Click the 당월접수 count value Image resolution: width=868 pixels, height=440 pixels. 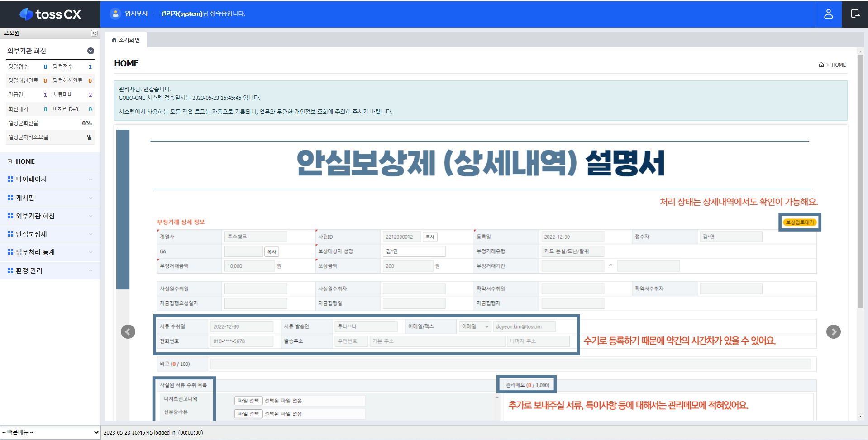90,67
